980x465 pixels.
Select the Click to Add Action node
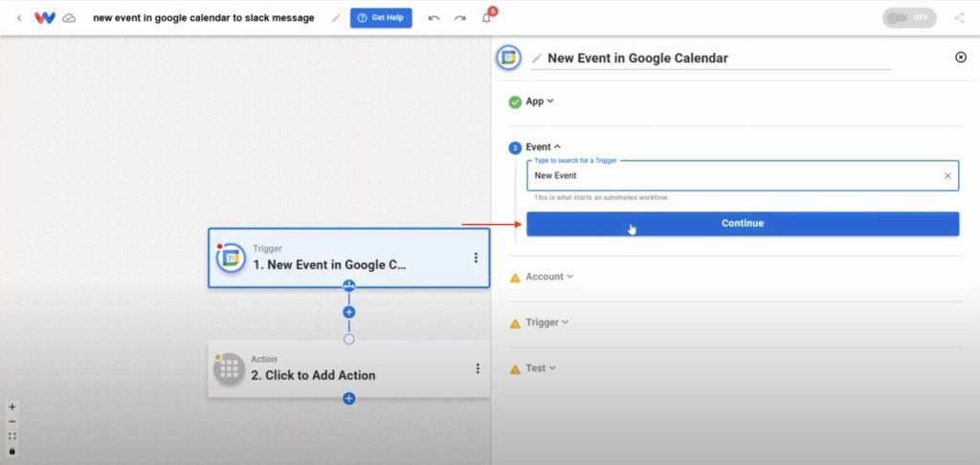[348, 368]
